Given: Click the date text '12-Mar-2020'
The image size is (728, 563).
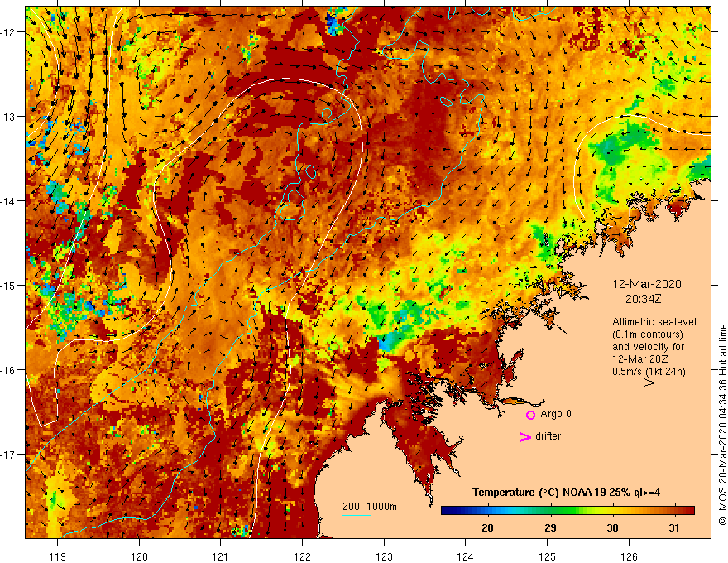Looking at the screenshot, I should (647, 284).
